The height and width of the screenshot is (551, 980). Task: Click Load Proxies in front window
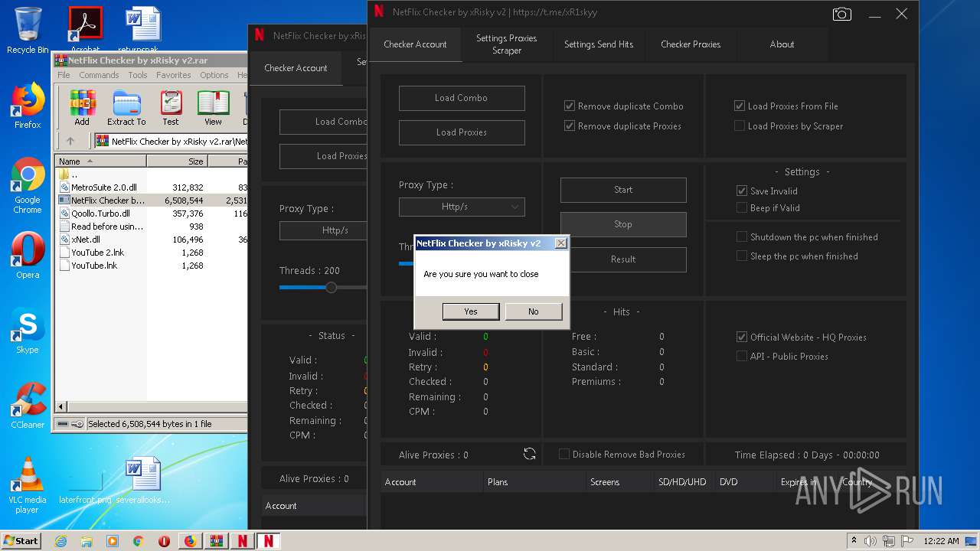(x=462, y=132)
